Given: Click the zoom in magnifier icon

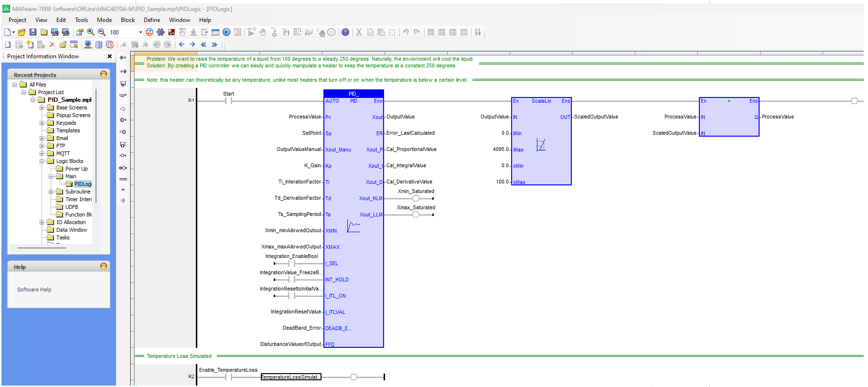Looking at the screenshot, I should coord(91,32).
